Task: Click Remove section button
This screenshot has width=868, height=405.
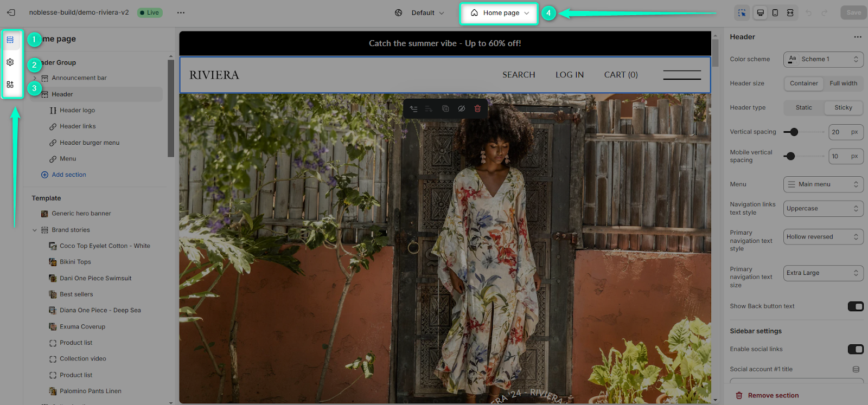Action: click(767, 396)
